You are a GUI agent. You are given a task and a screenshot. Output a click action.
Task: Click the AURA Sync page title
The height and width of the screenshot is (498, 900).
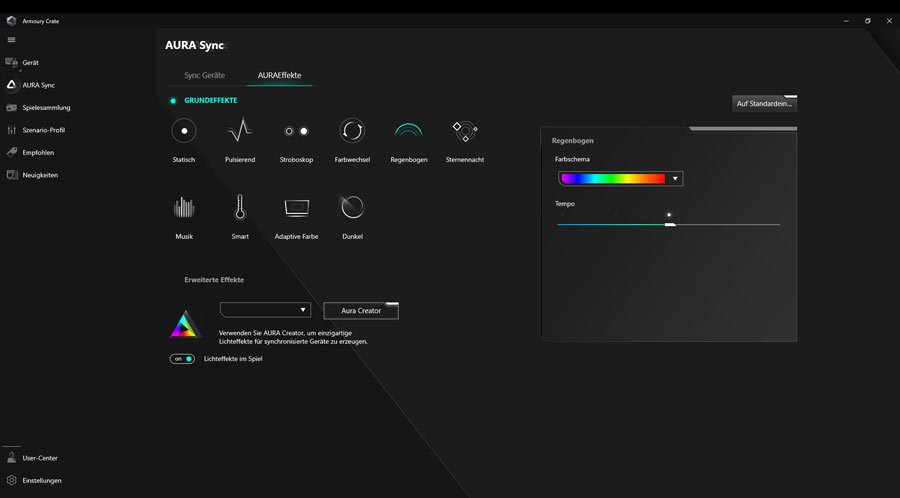coord(194,45)
